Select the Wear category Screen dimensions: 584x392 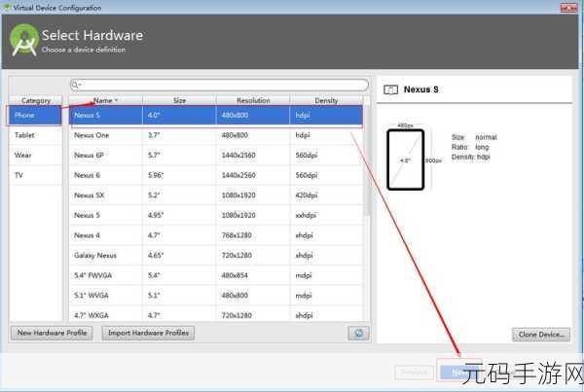tap(35, 156)
